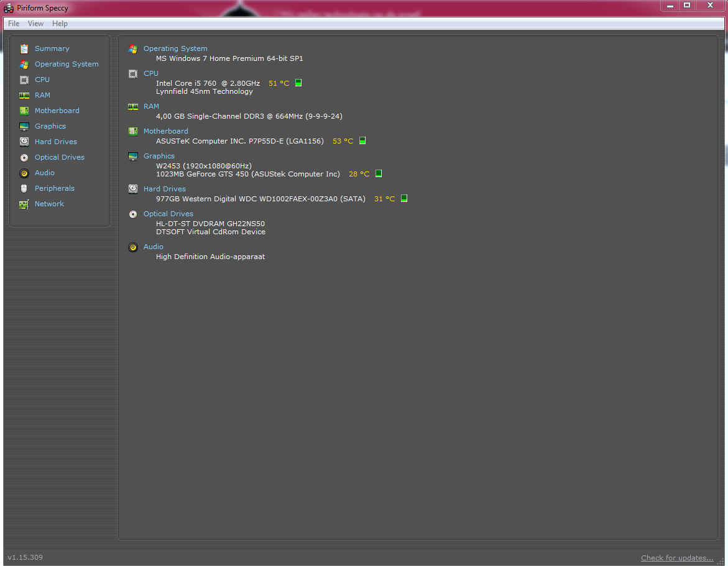Click text Lynnfield 45nm Technology

pos(205,91)
